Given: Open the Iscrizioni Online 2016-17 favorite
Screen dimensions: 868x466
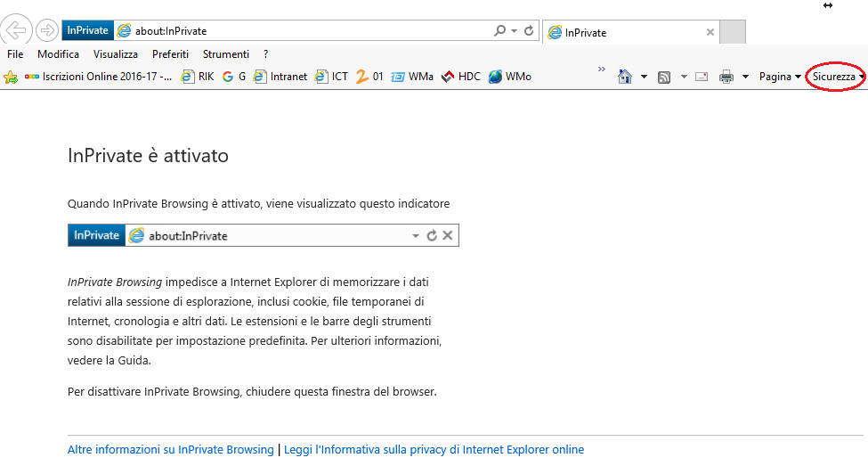Looking at the screenshot, I should click(x=98, y=77).
